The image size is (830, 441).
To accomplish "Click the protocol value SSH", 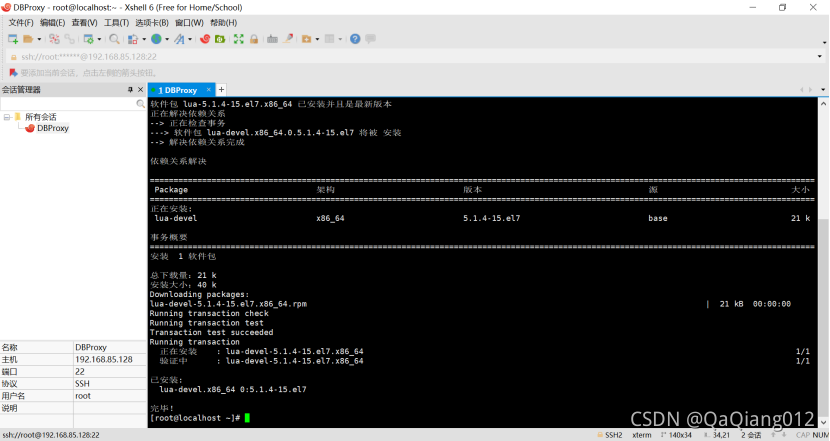I will (x=82, y=384).
